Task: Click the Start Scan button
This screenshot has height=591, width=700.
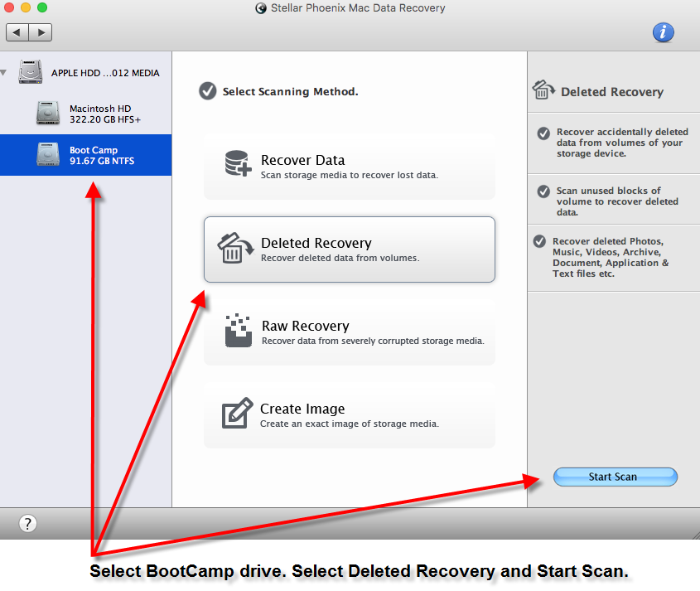Action: [616, 477]
